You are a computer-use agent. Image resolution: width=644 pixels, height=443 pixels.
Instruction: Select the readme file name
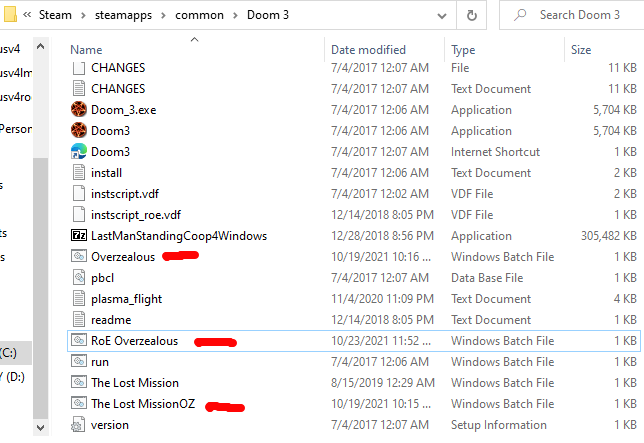click(x=111, y=320)
